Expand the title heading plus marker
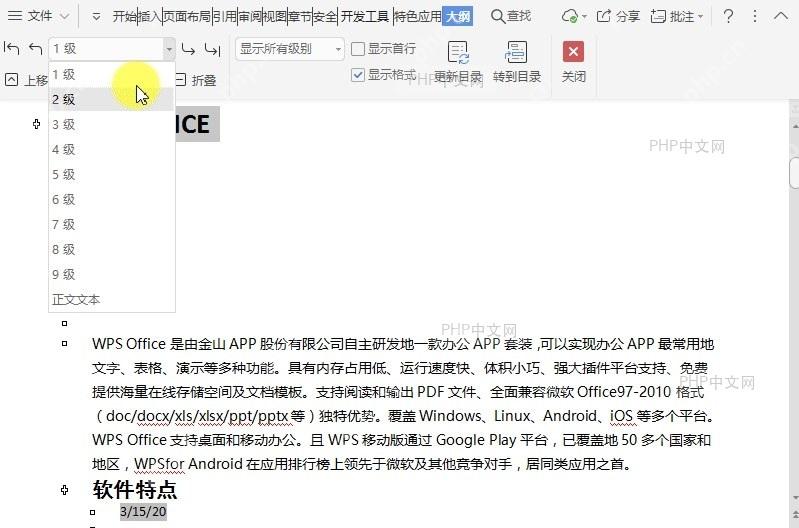Image resolution: width=799 pixels, height=528 pixels. 37,124
